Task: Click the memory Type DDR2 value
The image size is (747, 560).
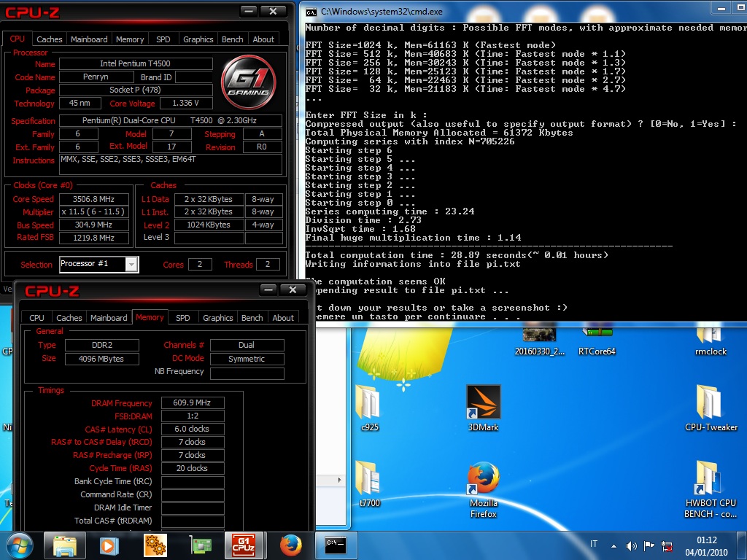Action: click(101, 345)
